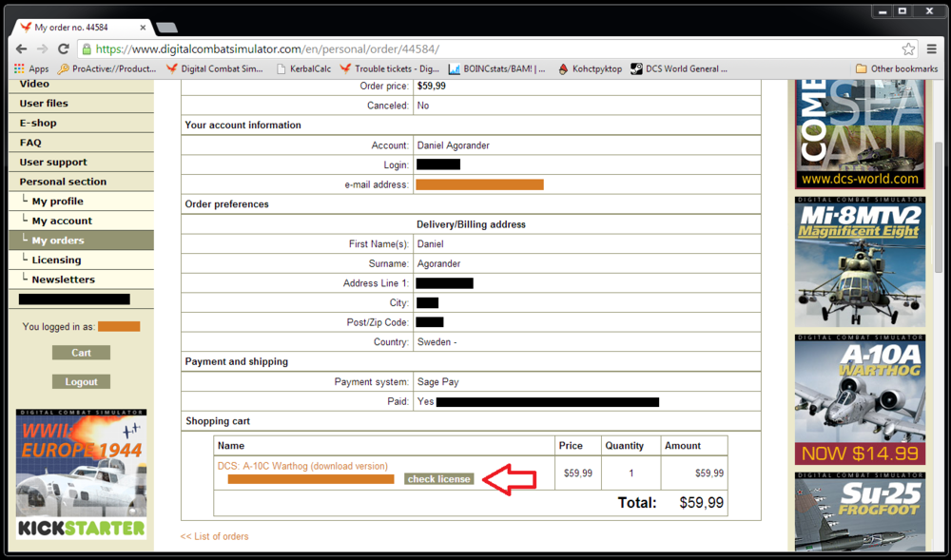The image size is (951, 560).
Task: Open Trouble tickets bookmark
Action: click(x=389, y=69)
